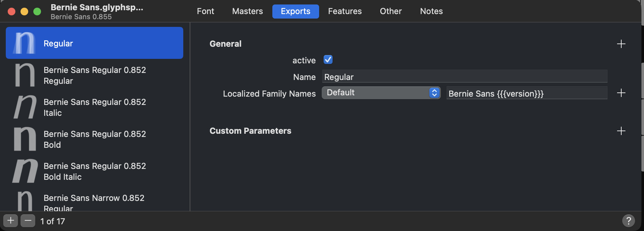Click the green window zoom button
This screenshot has width=644, height=231.
[37, 12]
